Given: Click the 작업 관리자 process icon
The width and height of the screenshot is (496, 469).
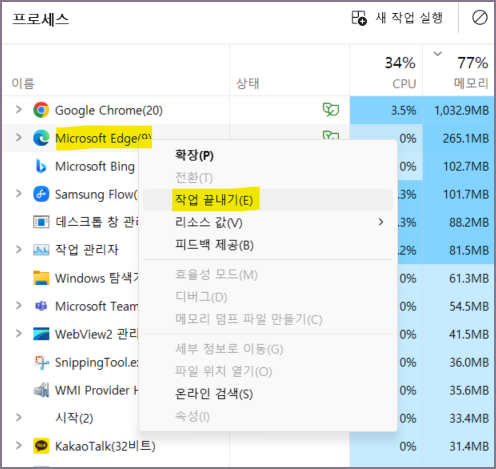Looking at the screenshot, I should tap(41, 250).
